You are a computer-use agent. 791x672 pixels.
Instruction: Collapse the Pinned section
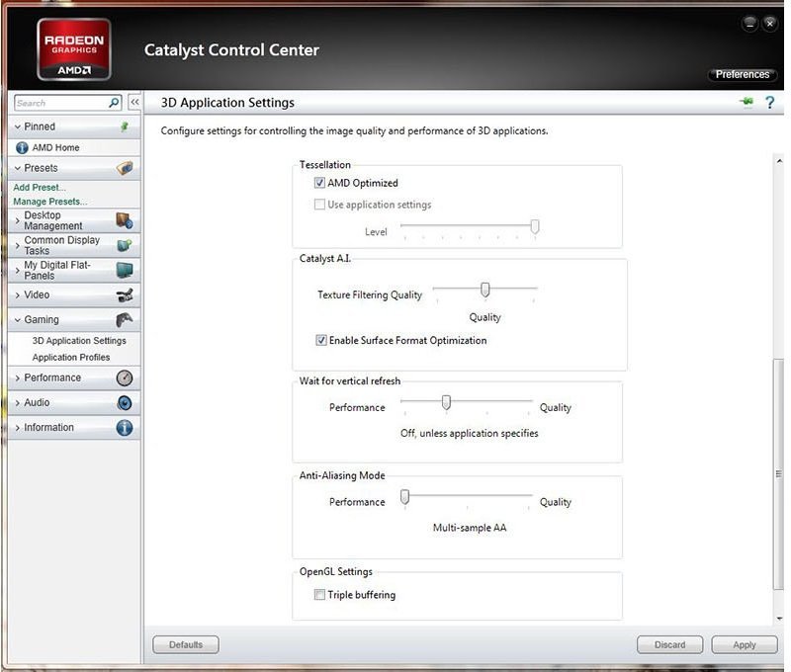[18, 126]
